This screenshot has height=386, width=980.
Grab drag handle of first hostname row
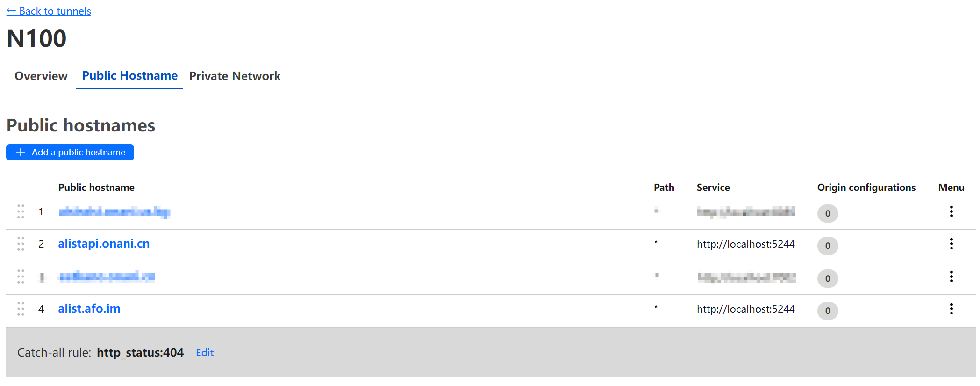(x=21, y=211)
